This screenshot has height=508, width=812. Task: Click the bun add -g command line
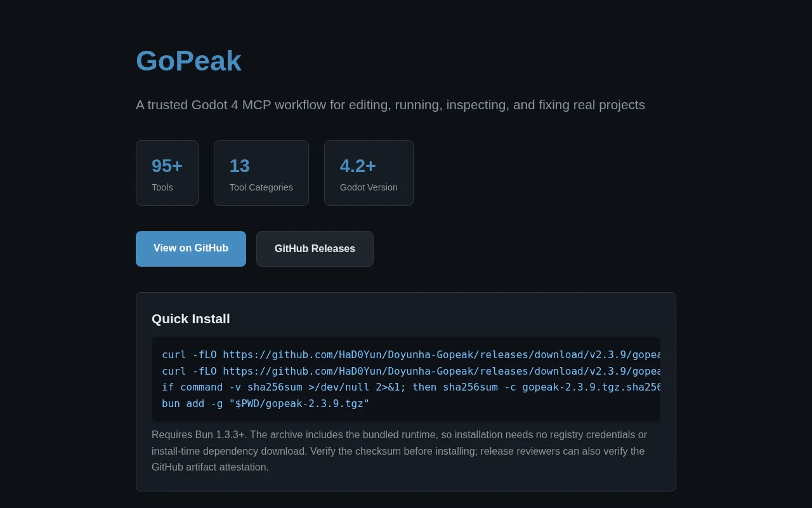[x=266, y=403]
